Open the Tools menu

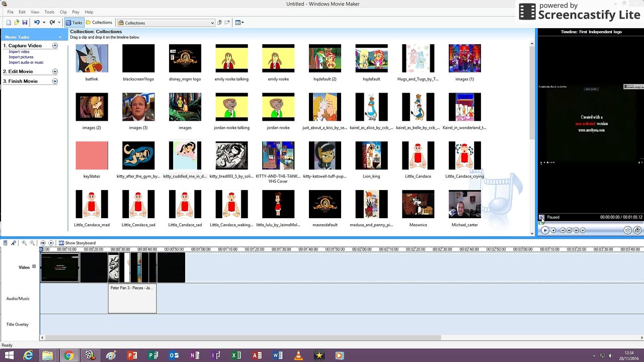point(49,12)
